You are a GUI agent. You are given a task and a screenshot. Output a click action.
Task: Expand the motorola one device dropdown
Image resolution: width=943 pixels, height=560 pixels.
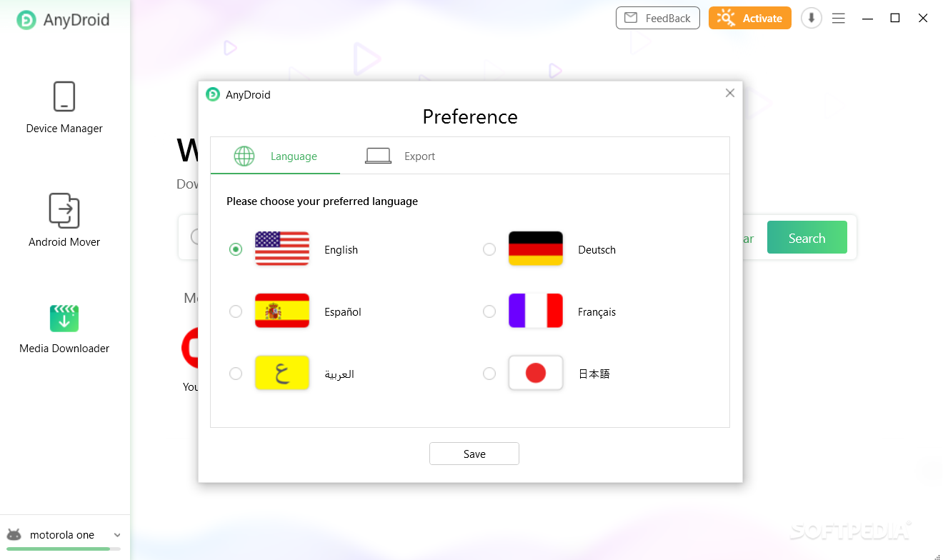click(117, 535)
